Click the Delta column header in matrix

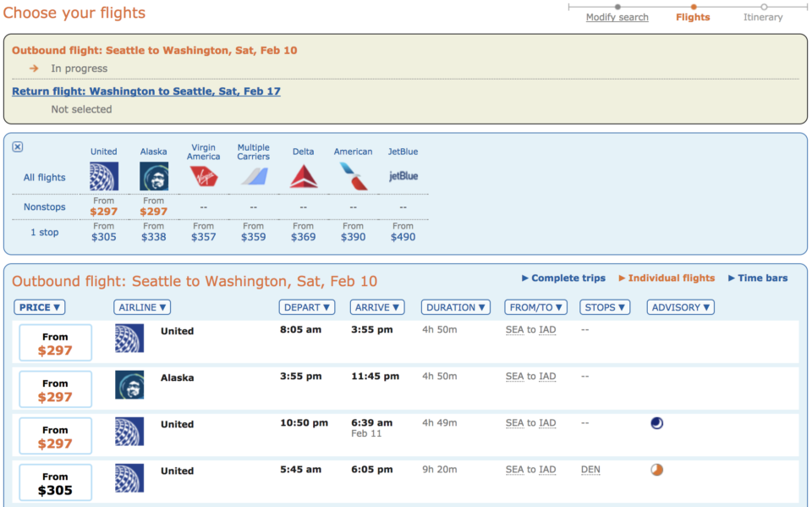point(303,152)
